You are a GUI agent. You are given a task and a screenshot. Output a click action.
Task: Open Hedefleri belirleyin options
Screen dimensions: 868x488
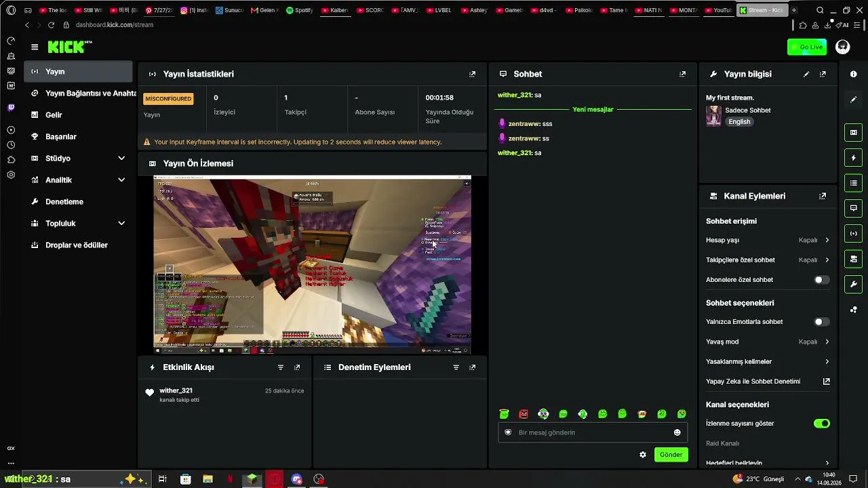[x=768, y=463]
